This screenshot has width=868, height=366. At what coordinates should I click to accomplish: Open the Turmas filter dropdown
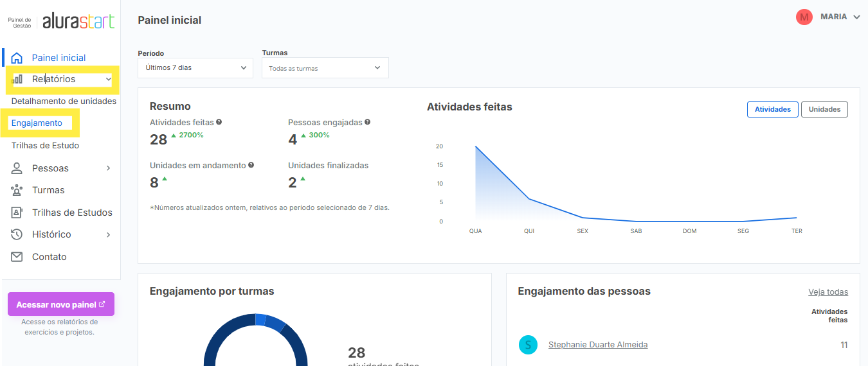[325, 68]
